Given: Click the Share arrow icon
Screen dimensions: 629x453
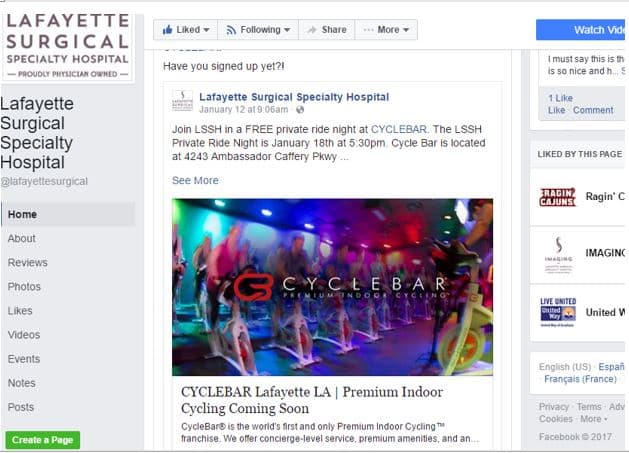Looking at the screenshot, I should pyautogui.click(x=312, y=30).
